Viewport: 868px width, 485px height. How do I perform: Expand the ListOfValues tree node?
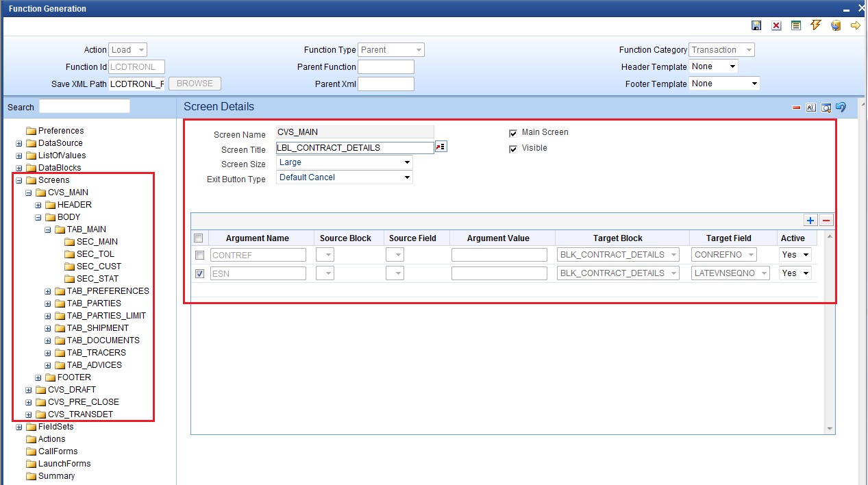pyautogui.click(x=19, y=156)
